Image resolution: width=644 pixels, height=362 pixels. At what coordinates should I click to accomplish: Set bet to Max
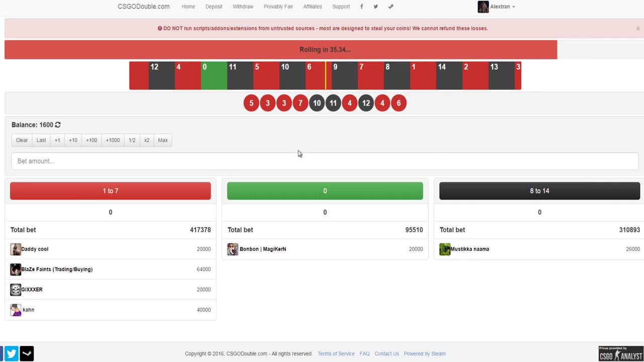point(163,140)
